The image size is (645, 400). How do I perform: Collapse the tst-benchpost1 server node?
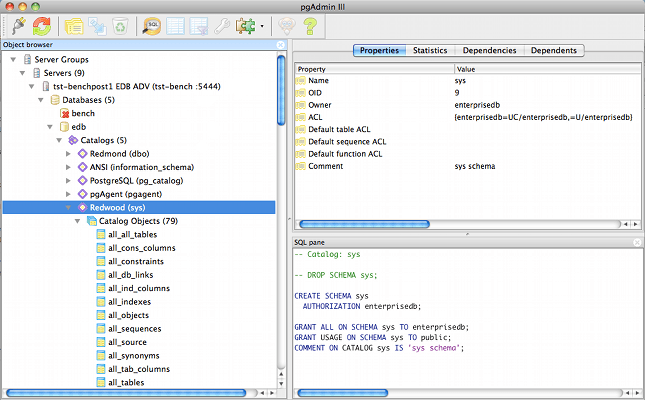pos(32,87)
